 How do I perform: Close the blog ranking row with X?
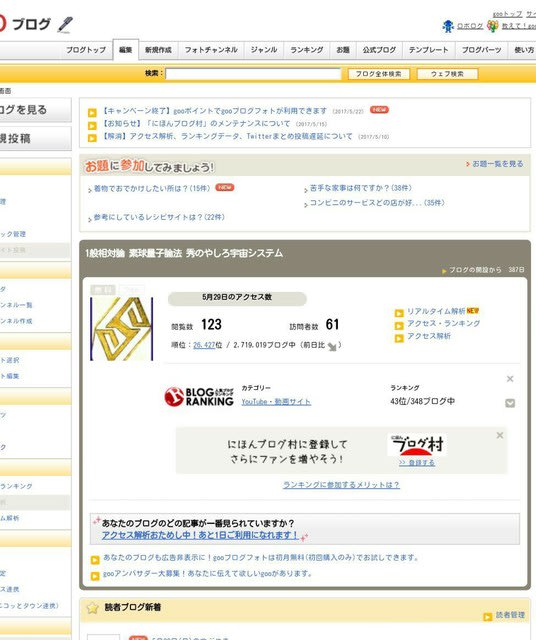pos(510,379)
